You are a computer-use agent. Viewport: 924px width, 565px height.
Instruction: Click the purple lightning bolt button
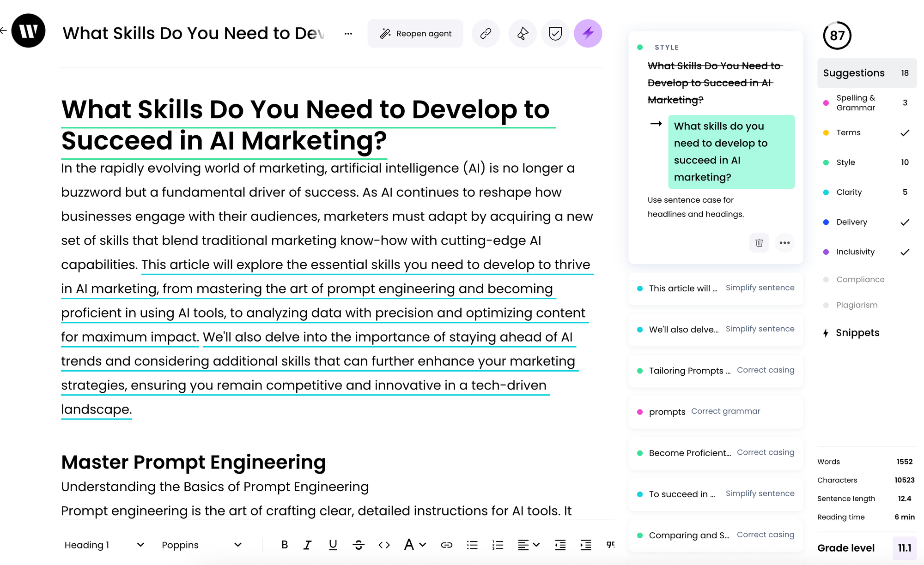(x=588, y=33)
